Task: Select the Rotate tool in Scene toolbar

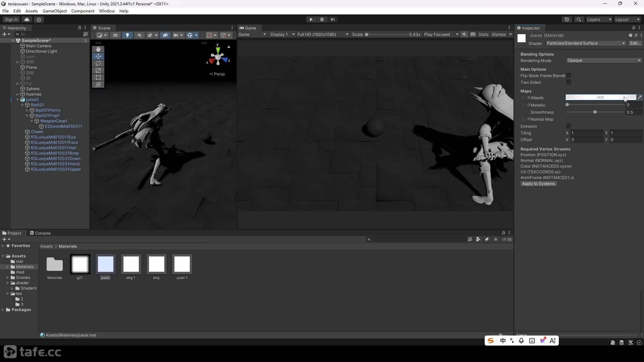Action: [x=98, y=63]
